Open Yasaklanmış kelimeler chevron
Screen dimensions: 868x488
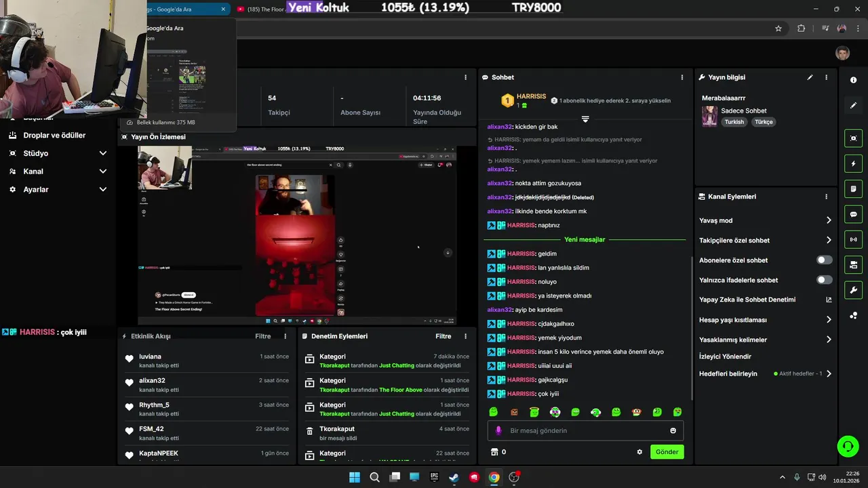(x=828, y=340)
